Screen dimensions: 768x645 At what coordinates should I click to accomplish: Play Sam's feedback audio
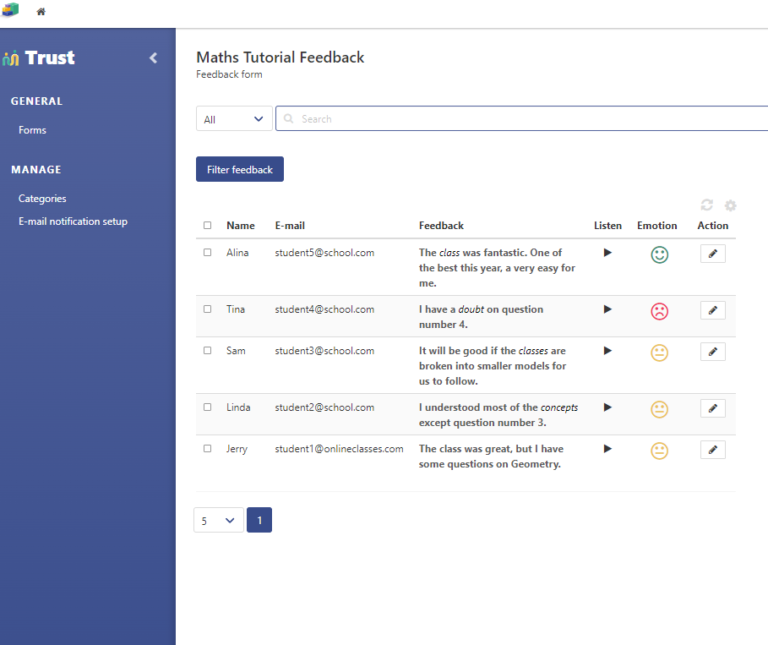point(607,351)
